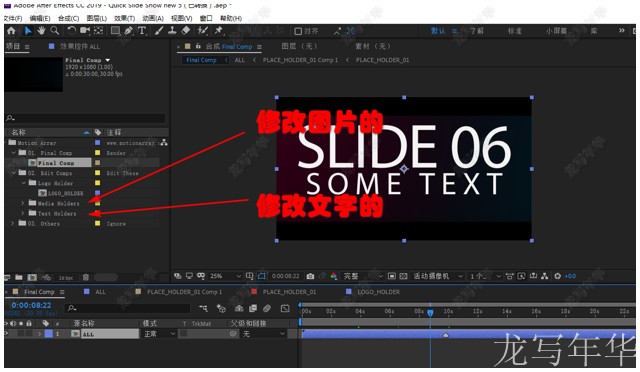Image resolution: width=640 pixels, height=372 pixels.
Task: Select the Pan Behind anchor point tool
Action: coord(98,31)
